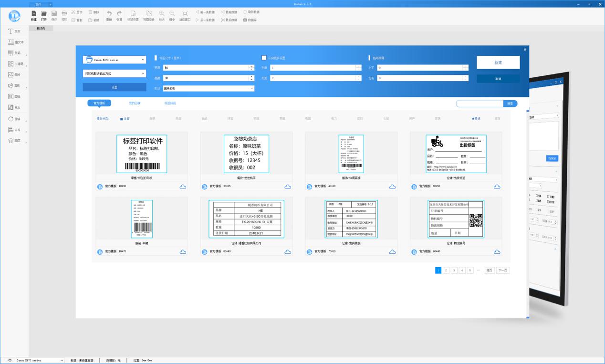Viewport: 605px width, 364px height.
Task: Click the 搜索 (Search) button
Action: point(510,104)
